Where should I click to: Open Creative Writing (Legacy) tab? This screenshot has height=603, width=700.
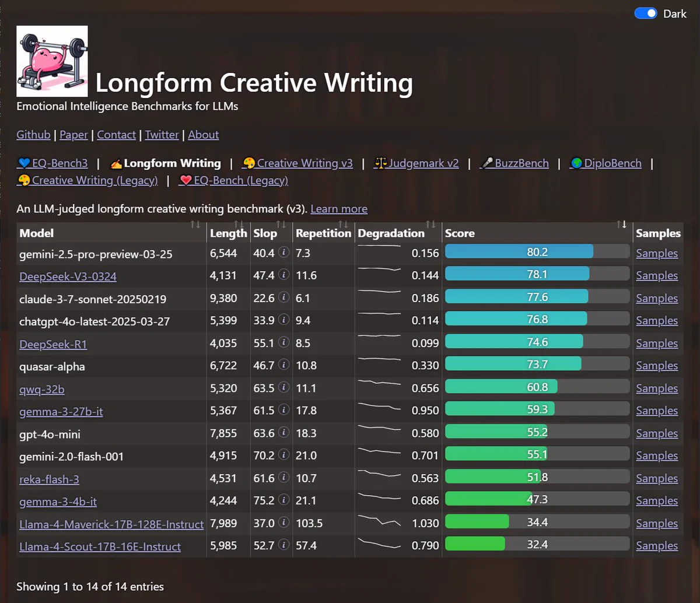[x=87, y=180]
